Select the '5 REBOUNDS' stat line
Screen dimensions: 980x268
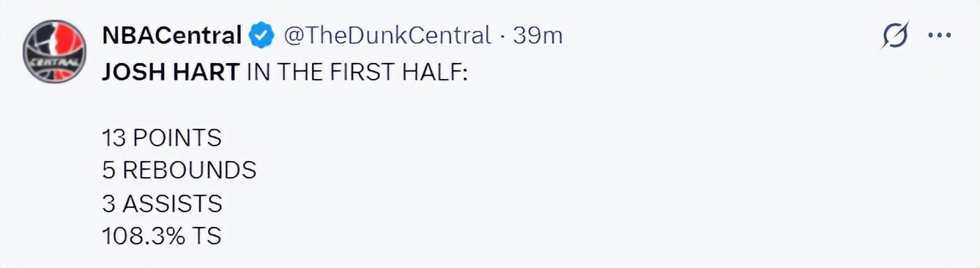click(x=179, y=170)
